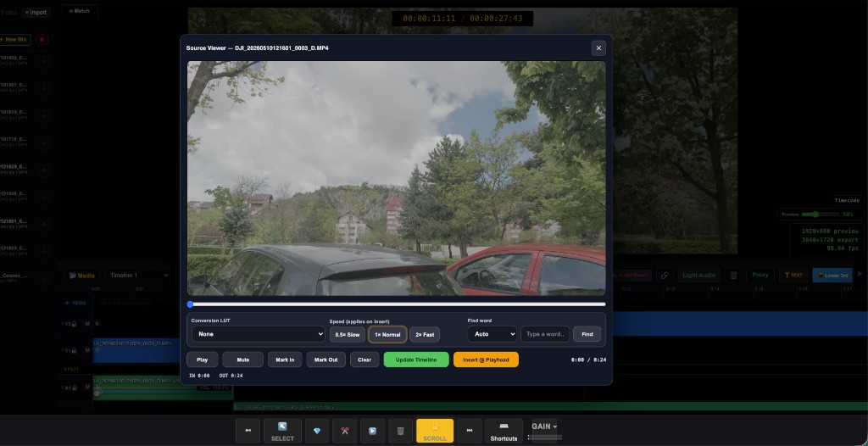Viewport: 868px width, 446px height.
Task: Set the Mark In point
Action: point(285,360)
